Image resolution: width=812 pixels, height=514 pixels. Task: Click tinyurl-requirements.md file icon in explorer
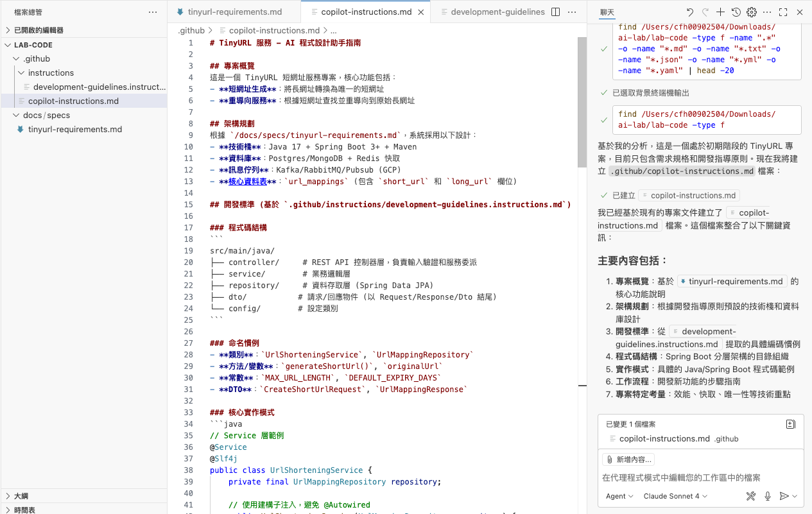pos(21,129)
